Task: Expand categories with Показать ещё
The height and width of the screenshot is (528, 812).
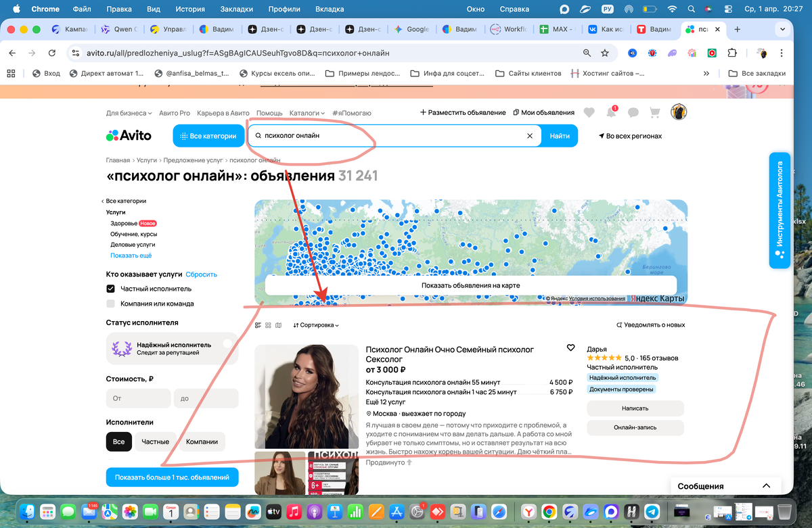Action: coord(131,256)
